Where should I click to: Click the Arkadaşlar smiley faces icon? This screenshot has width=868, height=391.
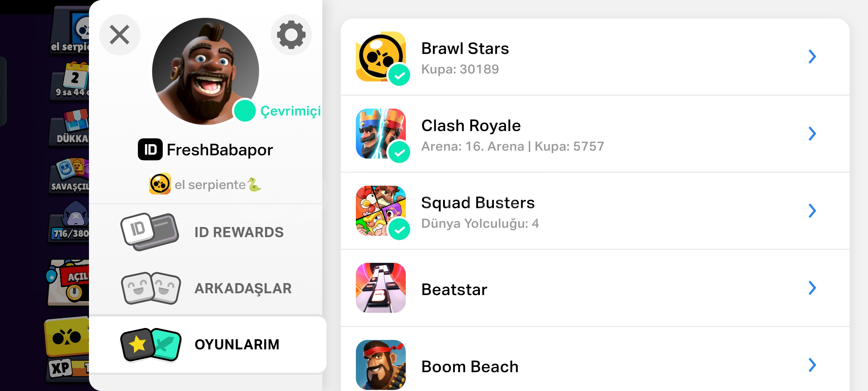(x=151, y=288)
